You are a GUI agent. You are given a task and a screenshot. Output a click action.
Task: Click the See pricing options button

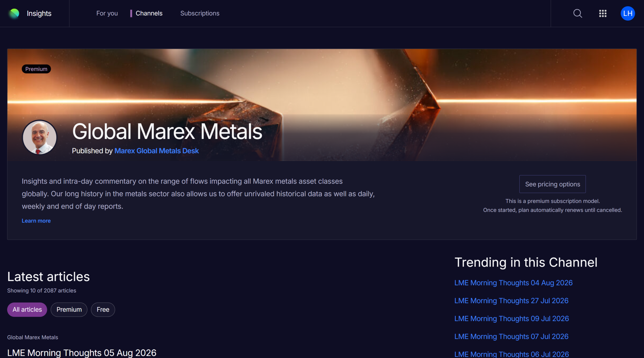(552, 184)
